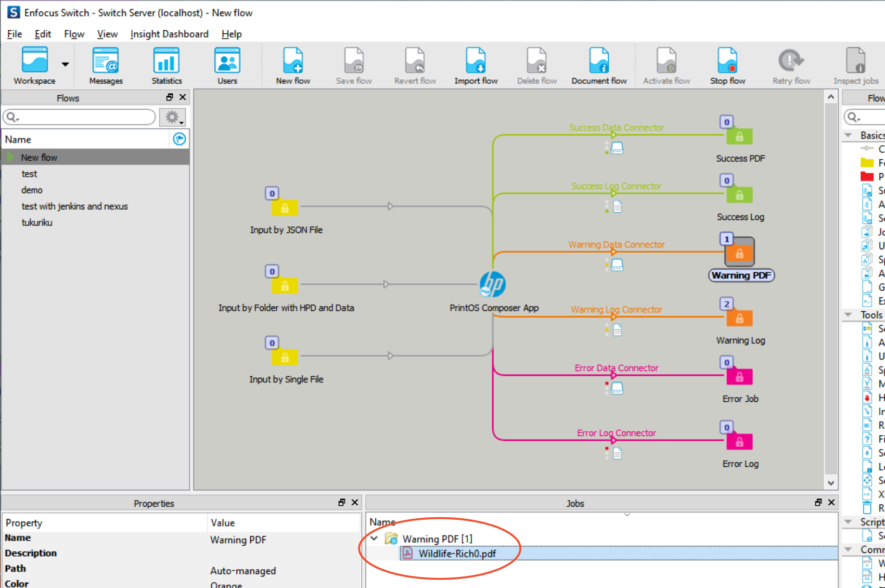Open the Flow menu
885x588 pixels.
coord(74,34)
